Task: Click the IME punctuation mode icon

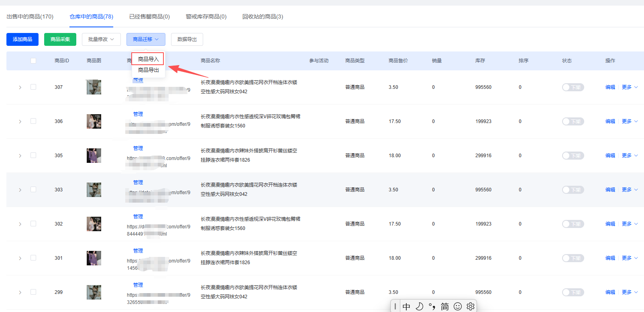Action: [432, 306]
